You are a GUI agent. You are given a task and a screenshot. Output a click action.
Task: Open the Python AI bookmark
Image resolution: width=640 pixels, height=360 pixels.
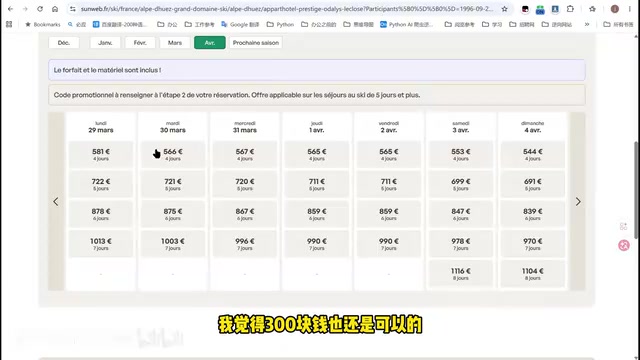pyautogui.click(x=406, y=24)
